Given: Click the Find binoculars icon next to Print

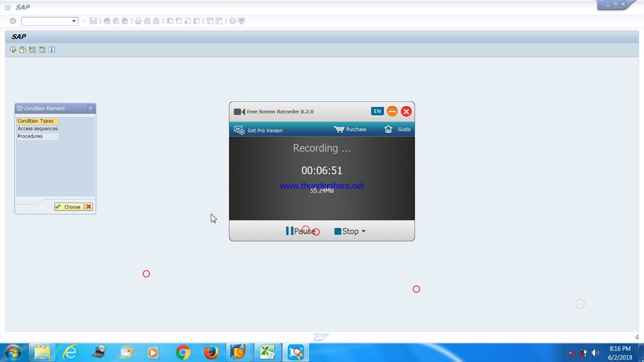Looking at the screenshot, I should pos(147,21).
